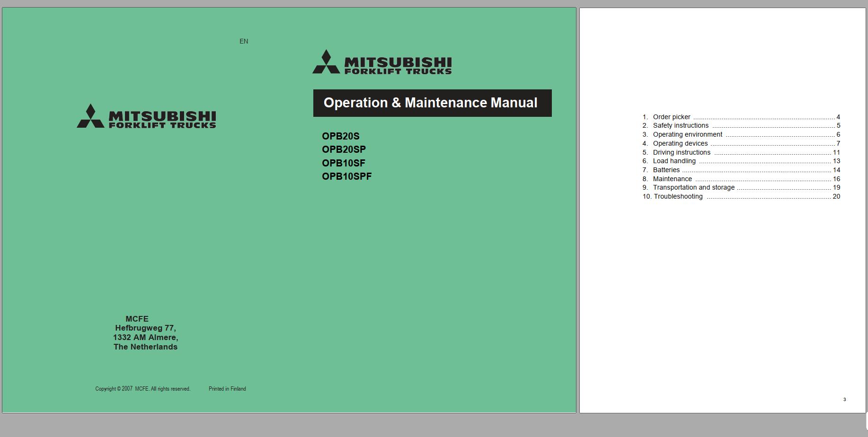The height and width of the screenshot is (437, 868).
Task: Click the Hefbrugweg 77 address line
Action: 146,328
